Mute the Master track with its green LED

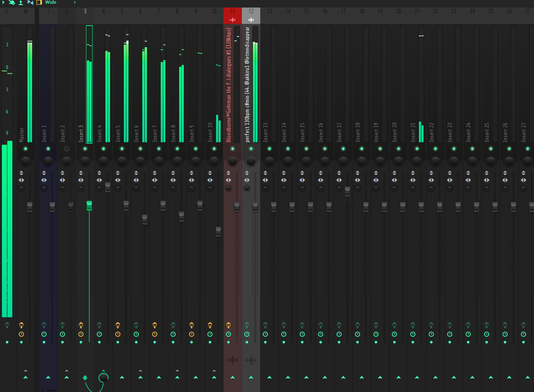tap(26, 149)
